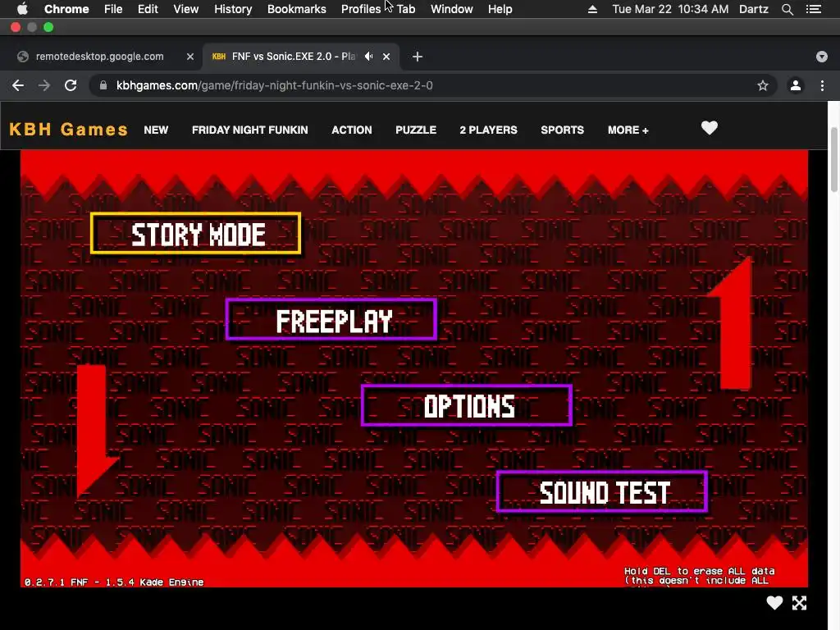Viewport: 840px width, 630px height.
Task: Expand the MORE + categories menu
Action: [x=628, y=130]
